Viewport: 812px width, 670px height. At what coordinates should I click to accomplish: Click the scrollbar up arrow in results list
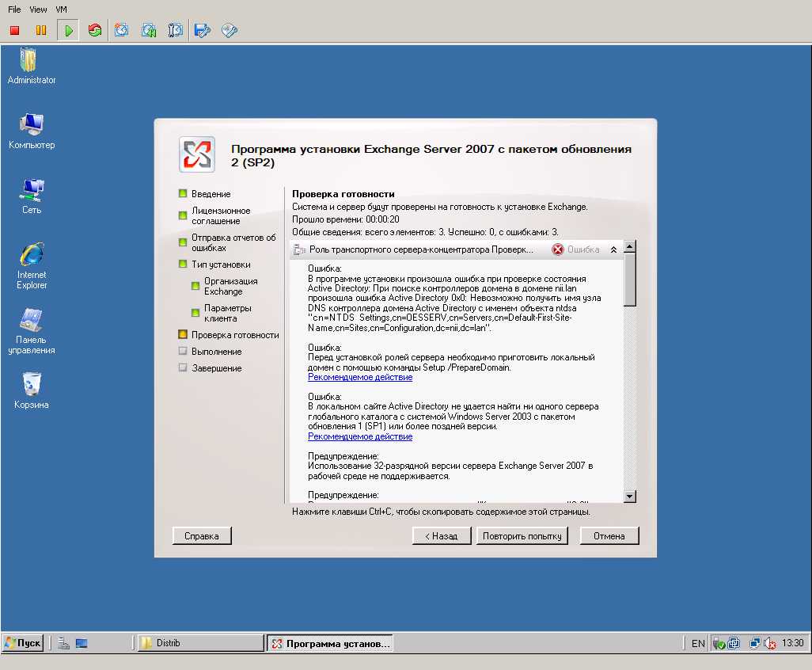(630, 246)
